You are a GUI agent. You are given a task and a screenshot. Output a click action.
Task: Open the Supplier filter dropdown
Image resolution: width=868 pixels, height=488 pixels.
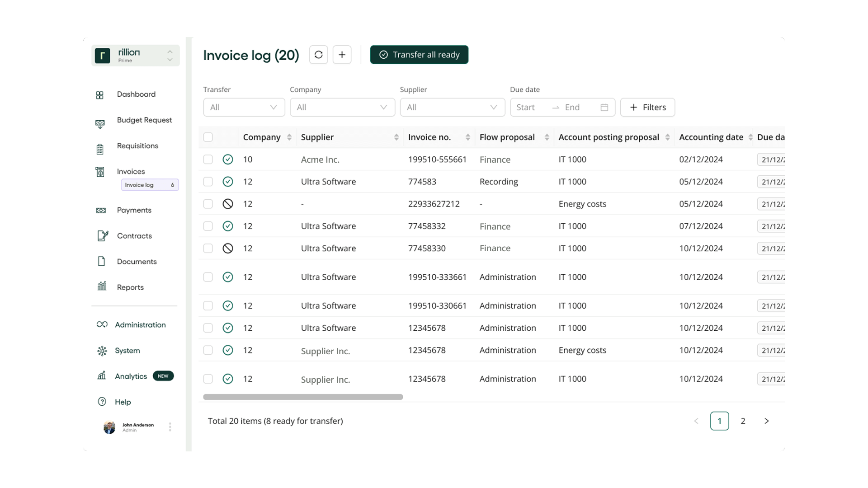point(453,107)
